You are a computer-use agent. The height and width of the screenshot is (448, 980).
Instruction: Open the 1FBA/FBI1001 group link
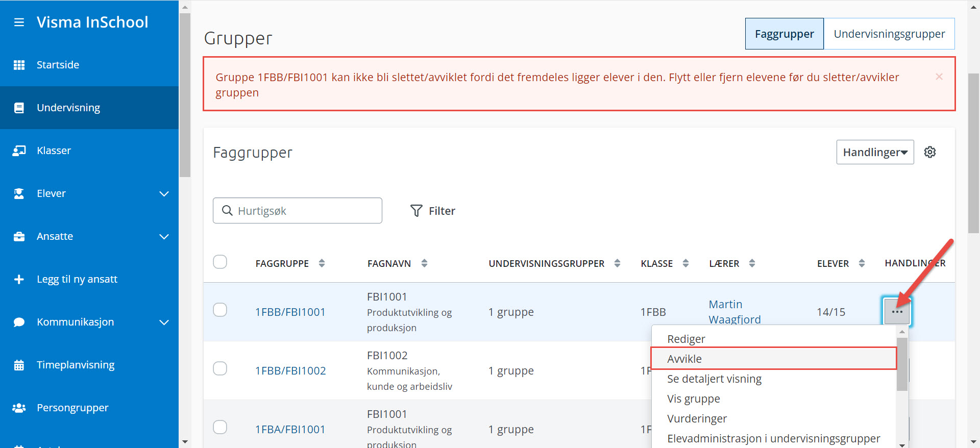290,429
